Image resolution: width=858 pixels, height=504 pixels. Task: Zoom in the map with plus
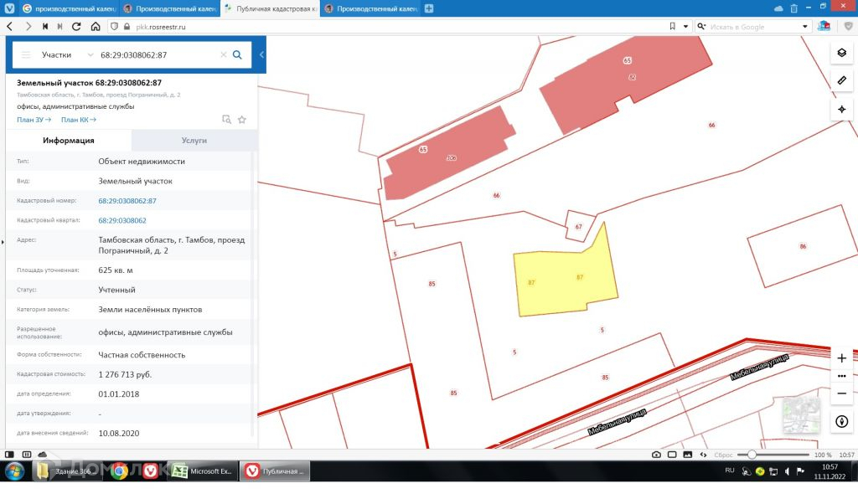coord(841,358)
